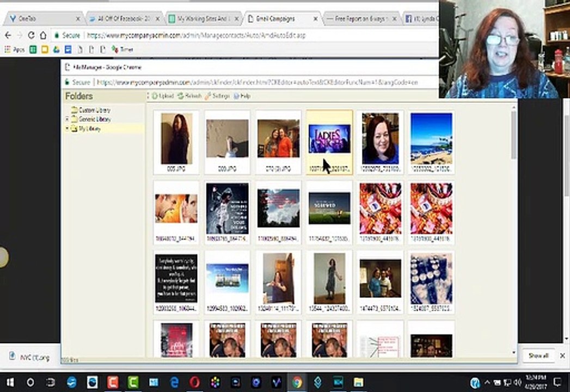The image size is (570, 392).
Task: Select the orange-toned two faces thumbnail
Action: (x=176, y=212)
